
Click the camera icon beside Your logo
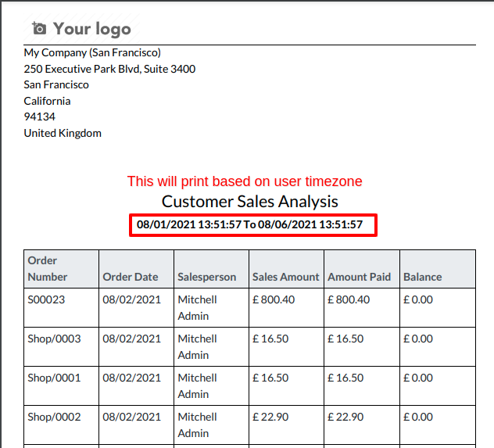[x=39, y=28]
